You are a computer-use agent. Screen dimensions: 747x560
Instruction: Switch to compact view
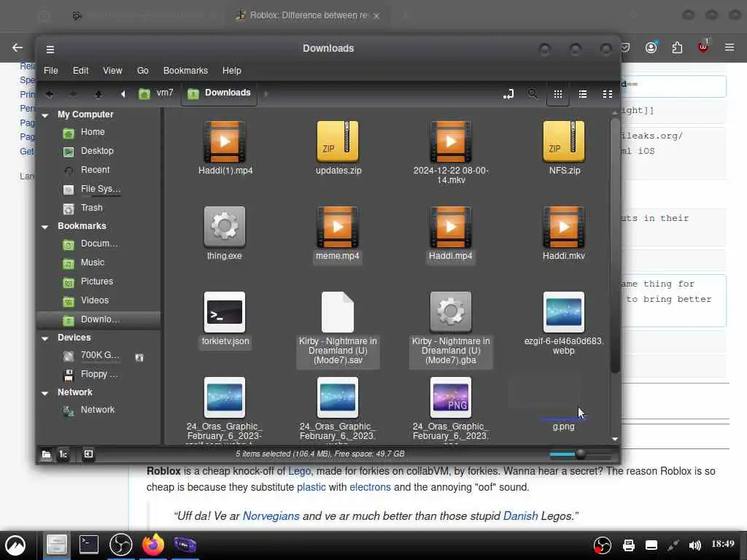click(608, 94)
